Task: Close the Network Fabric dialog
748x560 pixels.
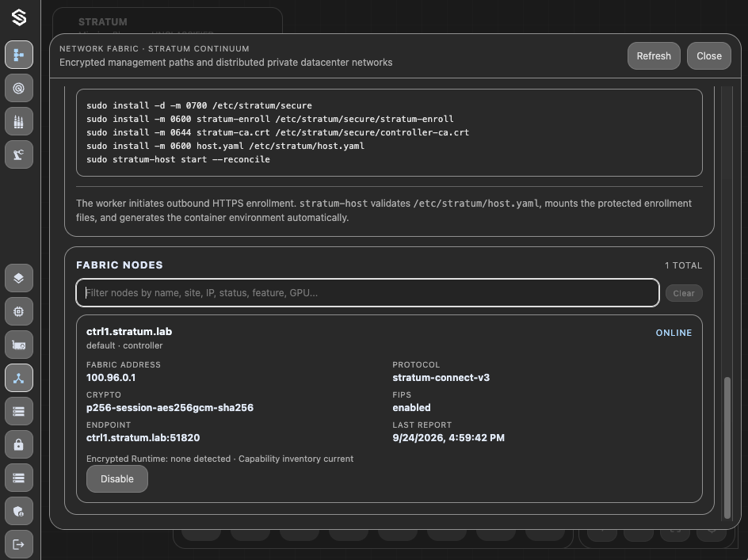Action: (709, 55)
